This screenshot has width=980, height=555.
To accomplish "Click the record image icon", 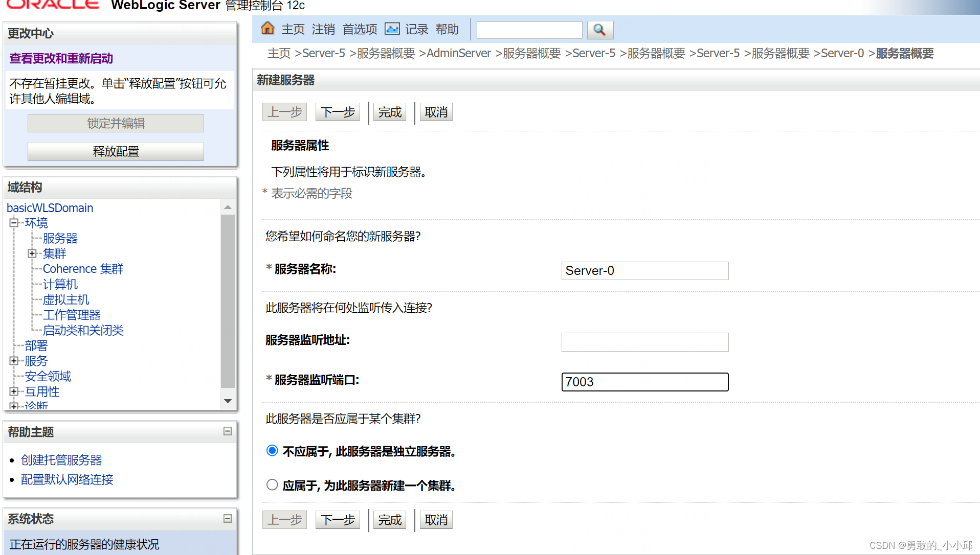I will (392, 29).
